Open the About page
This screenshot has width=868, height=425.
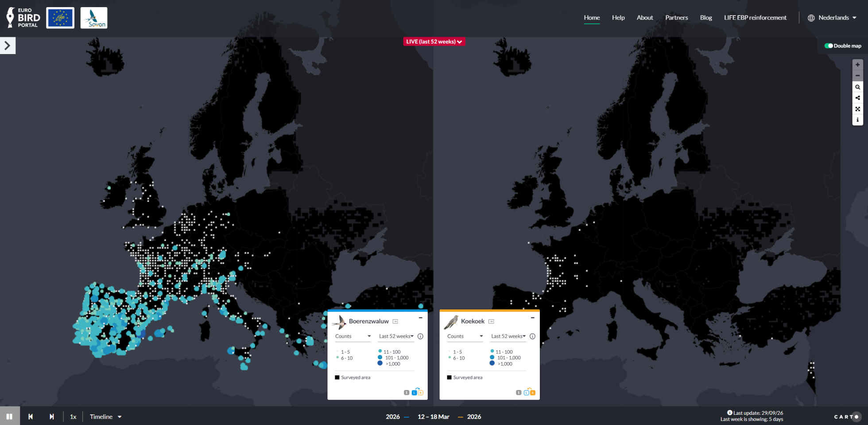(x=645, y=18)
